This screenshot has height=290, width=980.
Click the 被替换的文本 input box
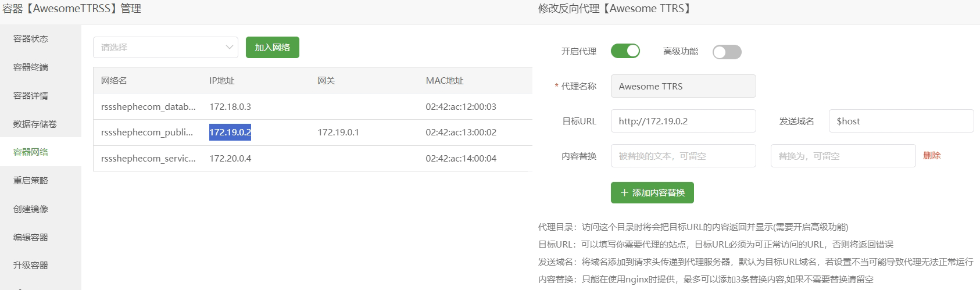tap(683, 156)
